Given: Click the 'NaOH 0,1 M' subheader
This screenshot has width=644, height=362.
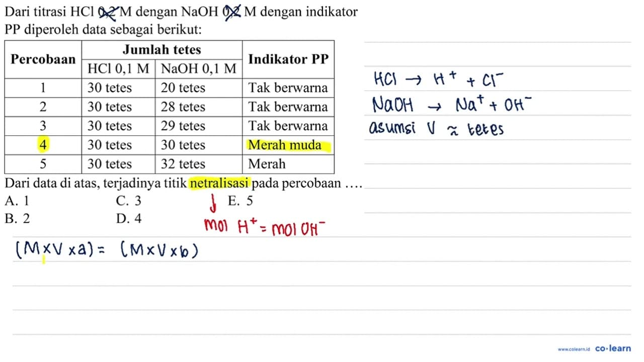Looking at the screenshot, I should 199,69.
